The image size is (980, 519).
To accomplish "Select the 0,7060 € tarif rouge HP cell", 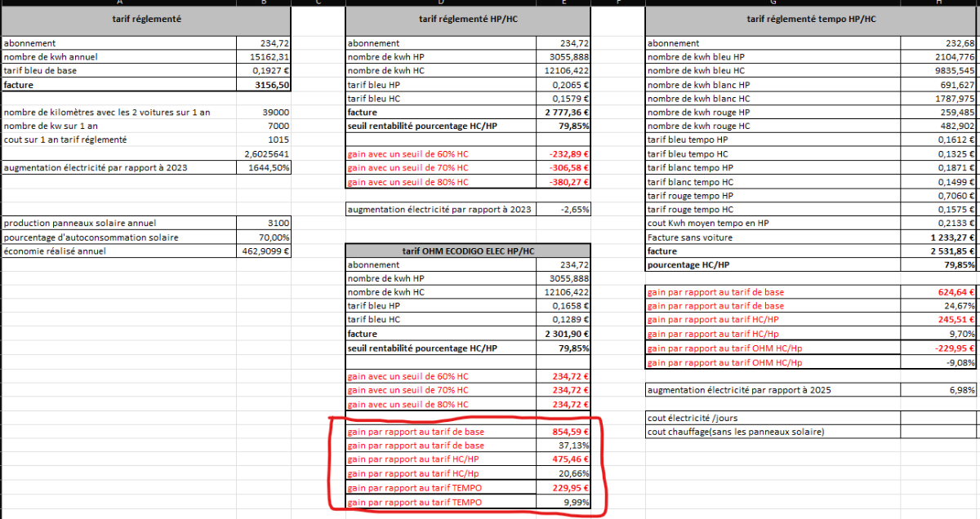I will click(x=939, y=196).
